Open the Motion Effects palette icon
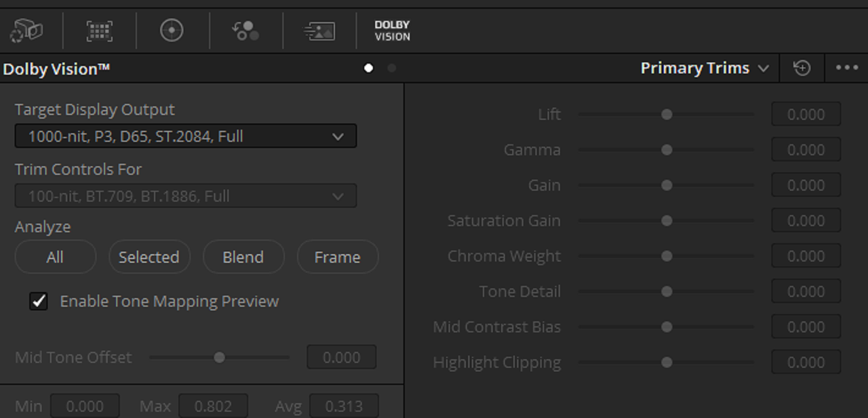Screen dimensions: 868x418 point(319,31)
